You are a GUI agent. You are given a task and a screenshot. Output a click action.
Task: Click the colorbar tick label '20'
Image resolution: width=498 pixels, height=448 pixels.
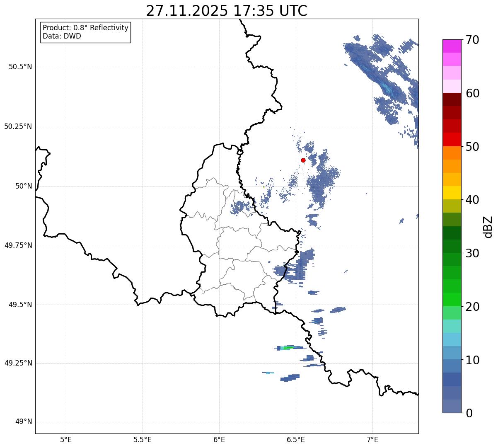click(472, 307)
